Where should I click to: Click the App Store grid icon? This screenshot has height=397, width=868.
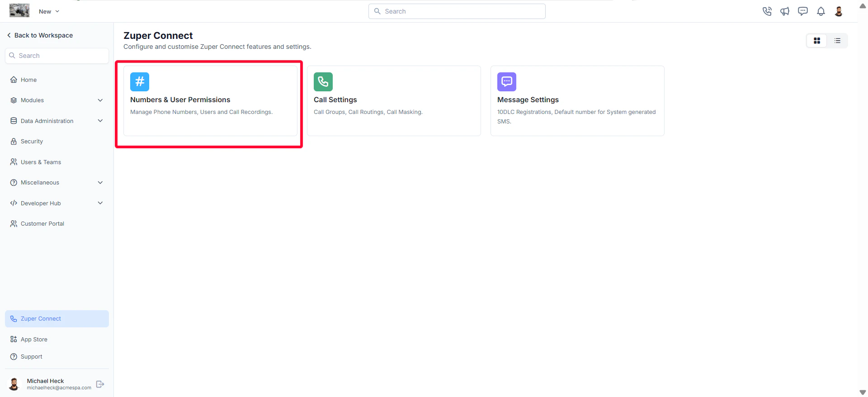[14, 340]
